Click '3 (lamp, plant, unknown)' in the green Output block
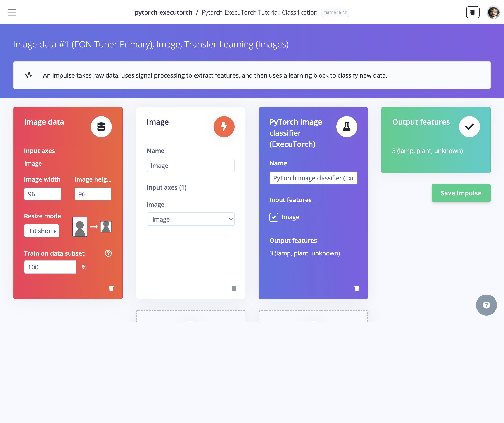The image size is (504, 423). [x=427, y=151]
